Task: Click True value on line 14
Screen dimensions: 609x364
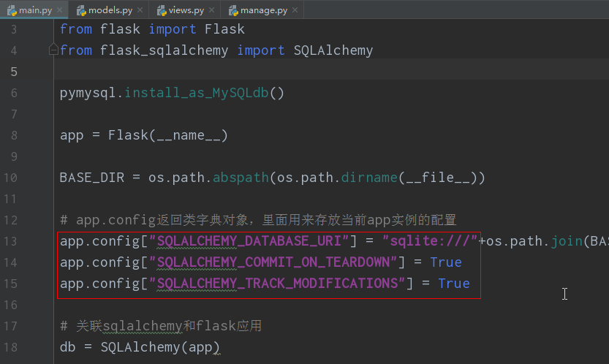Action: pos(446,262)
